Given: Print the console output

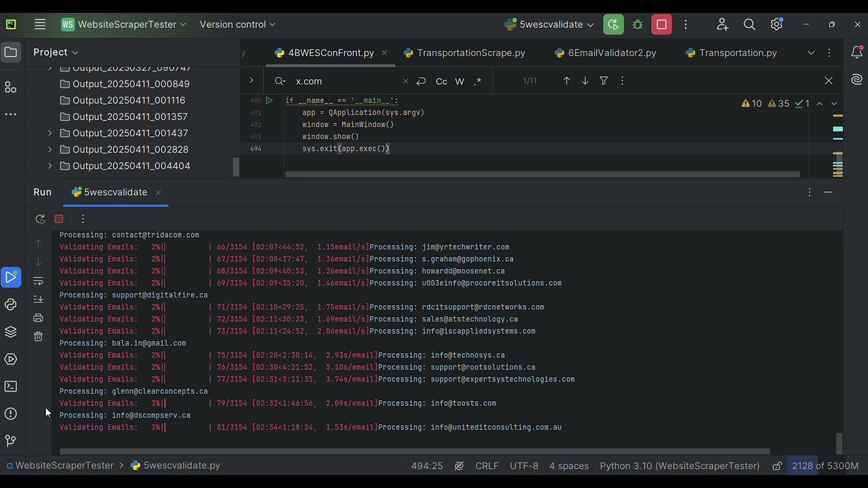Looking at the screenshot, I should tap(38, 318).
